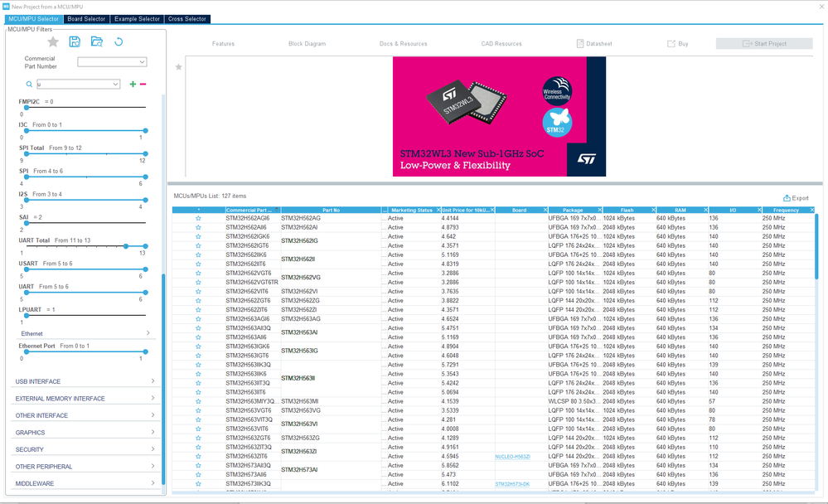Switch to Example Selector tab
This screenshot has width=828, height=504.
tap(137, 19)
